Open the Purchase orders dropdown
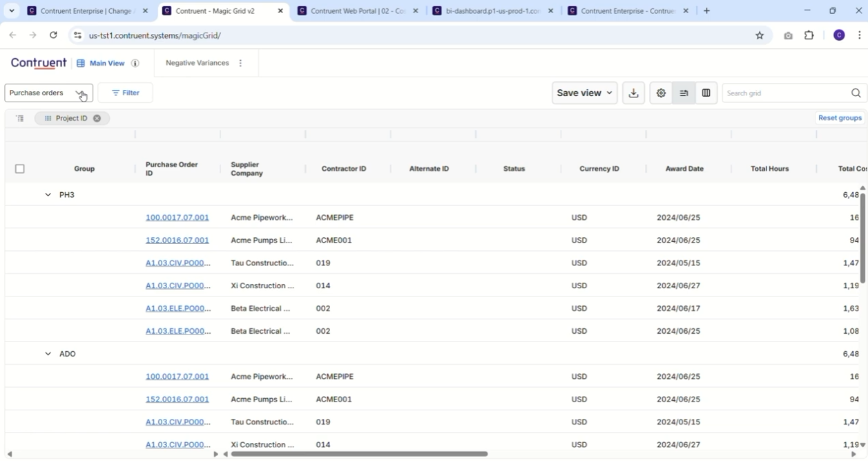This screenshot has width=868, height=461. 48,93
